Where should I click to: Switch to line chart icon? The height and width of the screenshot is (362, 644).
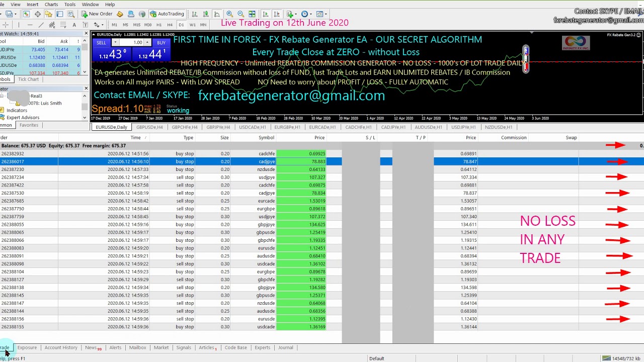(217, 14)
